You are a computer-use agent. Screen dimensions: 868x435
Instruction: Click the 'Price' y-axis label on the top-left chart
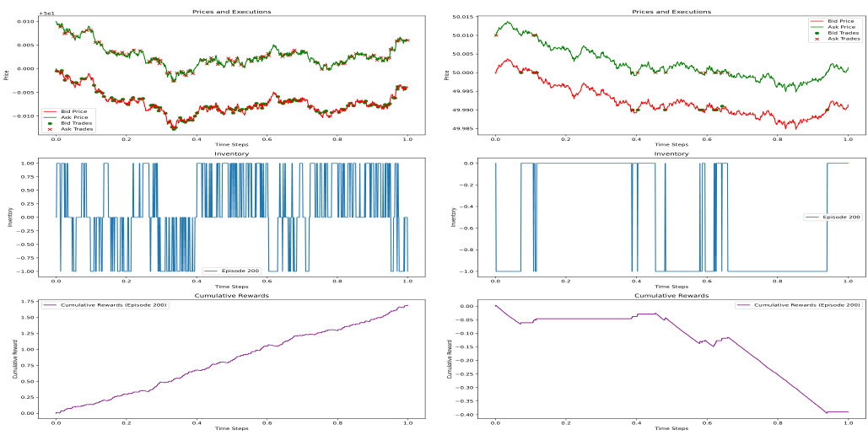tap(7, 74)
